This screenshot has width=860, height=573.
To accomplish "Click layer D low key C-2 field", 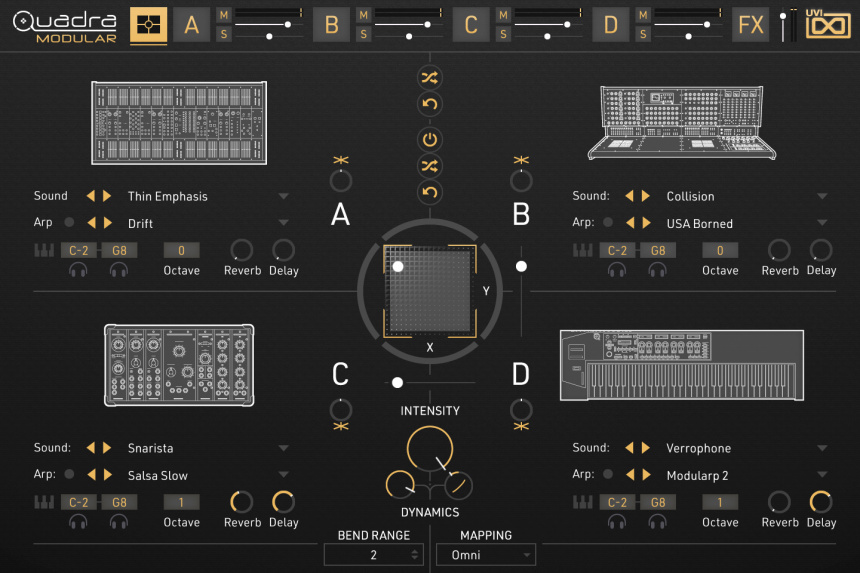I will [x=617, y=502].
